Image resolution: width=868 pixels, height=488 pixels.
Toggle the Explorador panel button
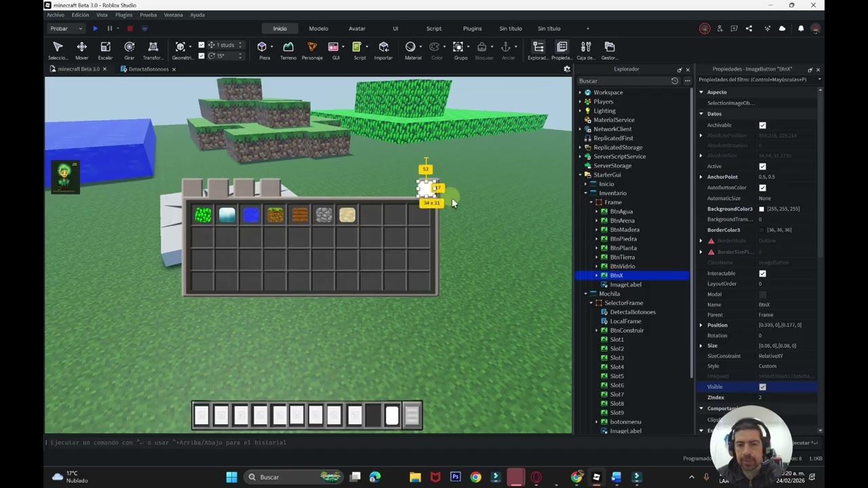(538, 50)
